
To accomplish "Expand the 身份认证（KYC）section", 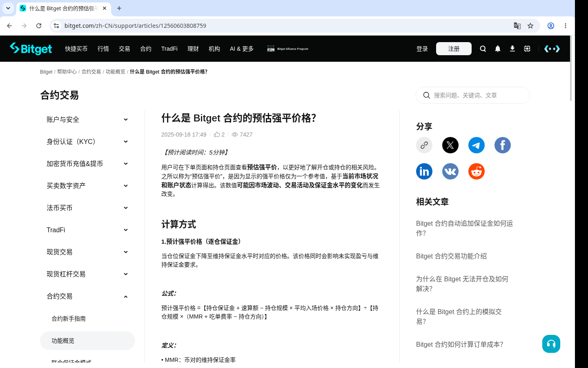I will (87, 141).
